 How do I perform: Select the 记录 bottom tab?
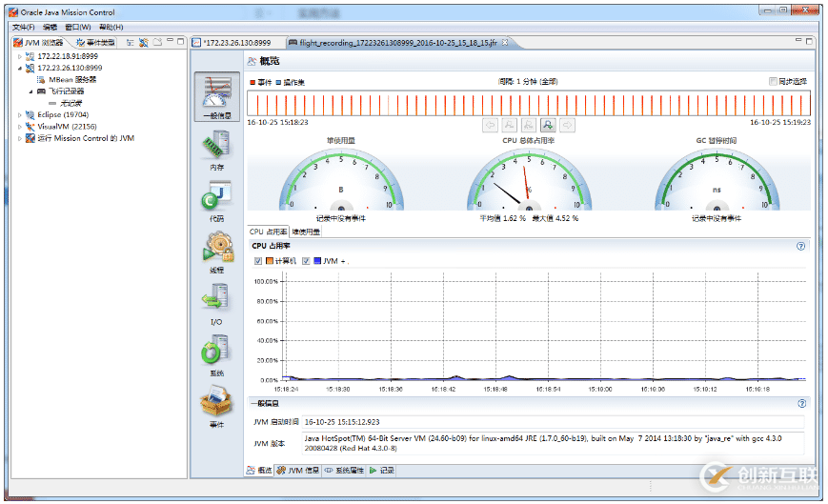tap(382, 471)
